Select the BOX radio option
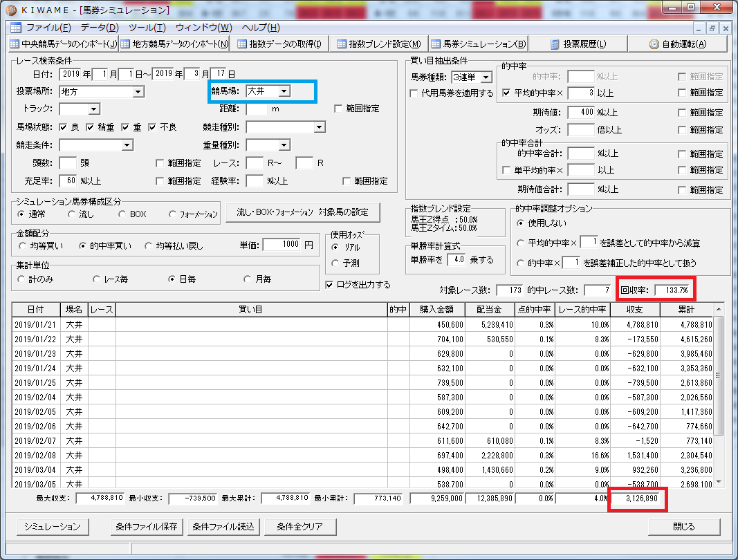The image size is (738, 560). tap(122, 214)
